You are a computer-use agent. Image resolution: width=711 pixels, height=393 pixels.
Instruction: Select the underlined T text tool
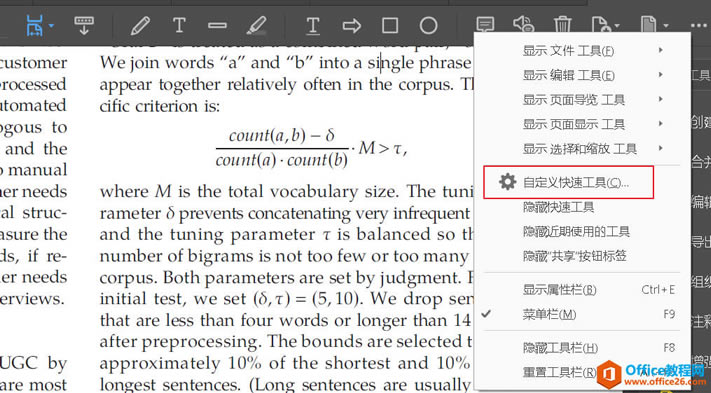[313, 25]
